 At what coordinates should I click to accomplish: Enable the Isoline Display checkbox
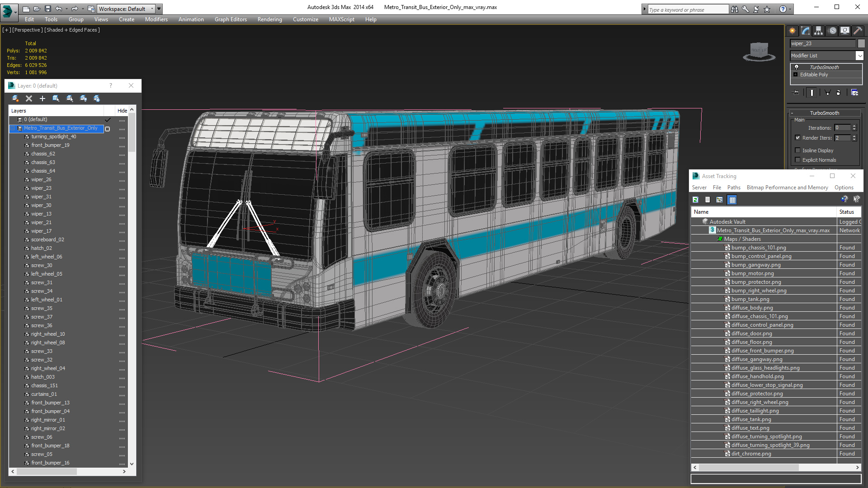click(797, 150)
